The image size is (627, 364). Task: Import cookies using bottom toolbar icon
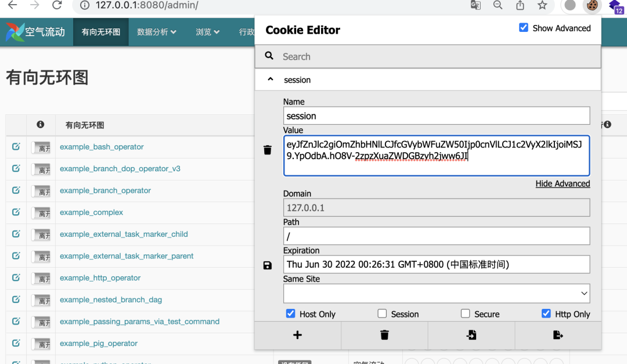(x=471, y=335)
